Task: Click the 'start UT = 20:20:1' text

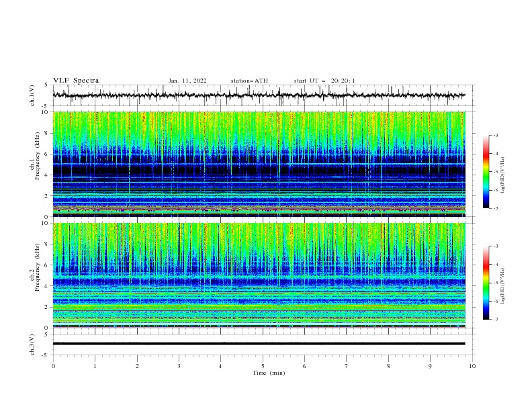Action: pos(324,81)
